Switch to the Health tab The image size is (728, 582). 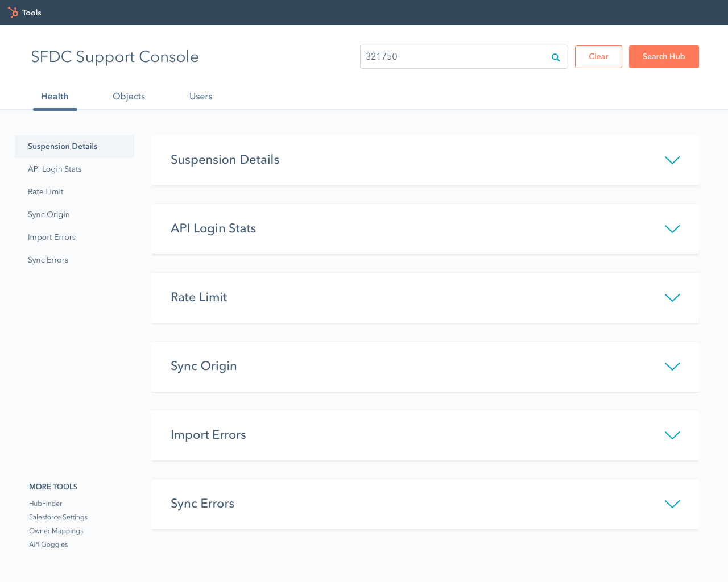point(55,97)
